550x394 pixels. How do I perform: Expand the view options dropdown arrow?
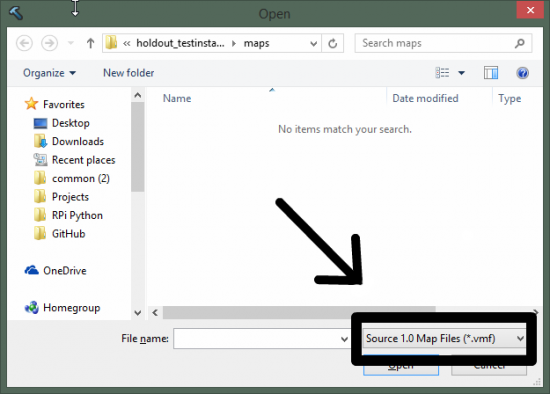coord(461,73)
